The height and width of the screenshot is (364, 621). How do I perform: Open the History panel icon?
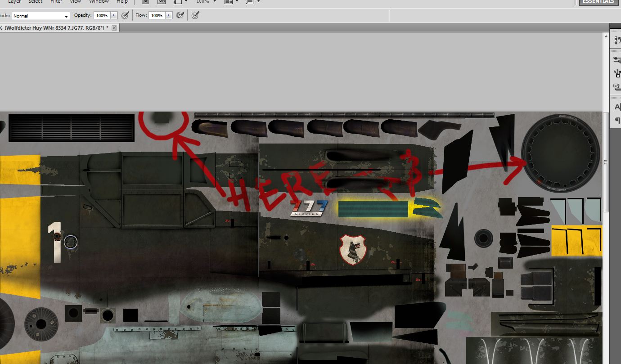[616, 40]
